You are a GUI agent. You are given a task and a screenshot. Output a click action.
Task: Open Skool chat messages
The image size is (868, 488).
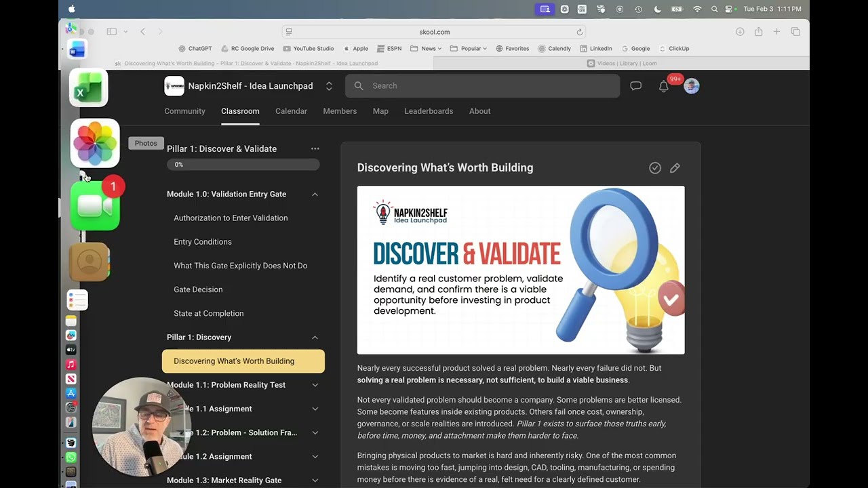click(635, 86)
